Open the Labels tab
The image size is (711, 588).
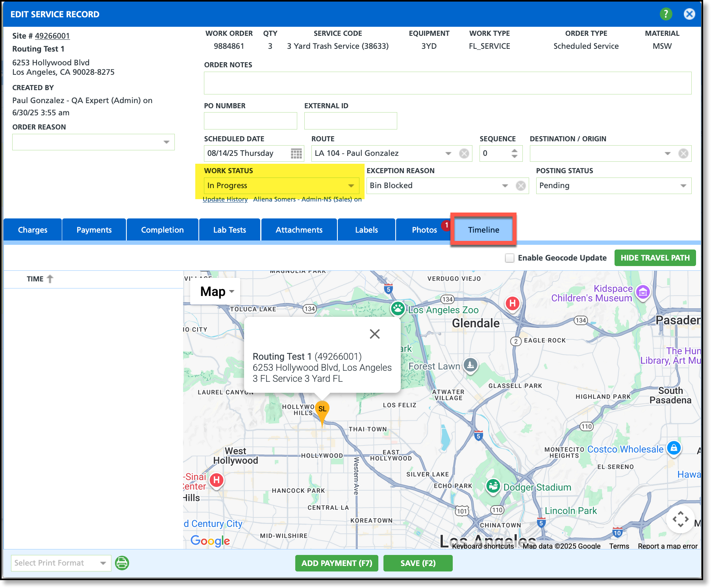tap(367, 230)
